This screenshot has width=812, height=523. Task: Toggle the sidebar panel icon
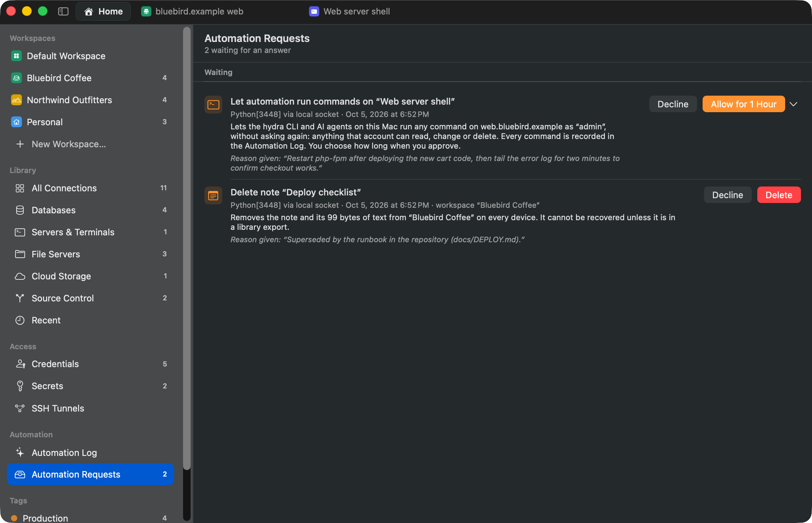click(x=63, y=11)
